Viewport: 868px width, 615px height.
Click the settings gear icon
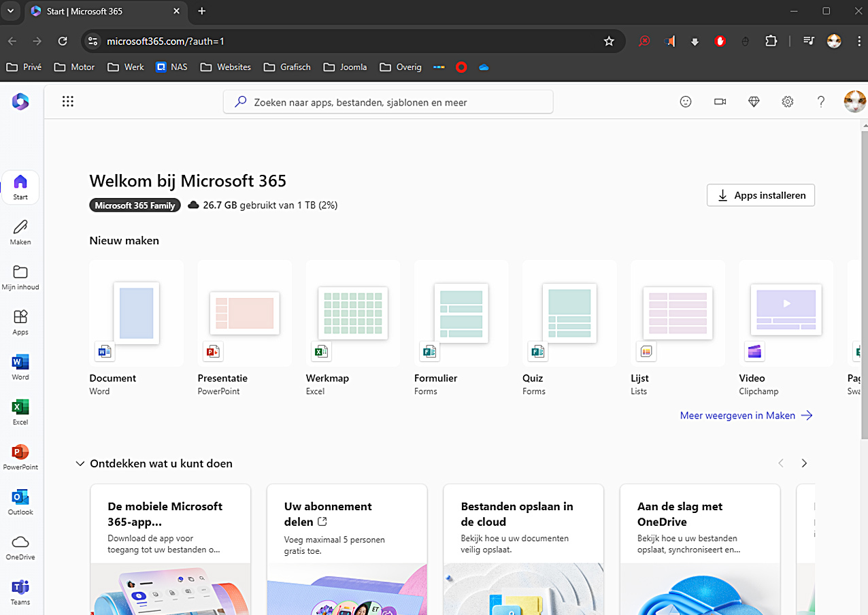pyautogui.click(x=787, y=101)
